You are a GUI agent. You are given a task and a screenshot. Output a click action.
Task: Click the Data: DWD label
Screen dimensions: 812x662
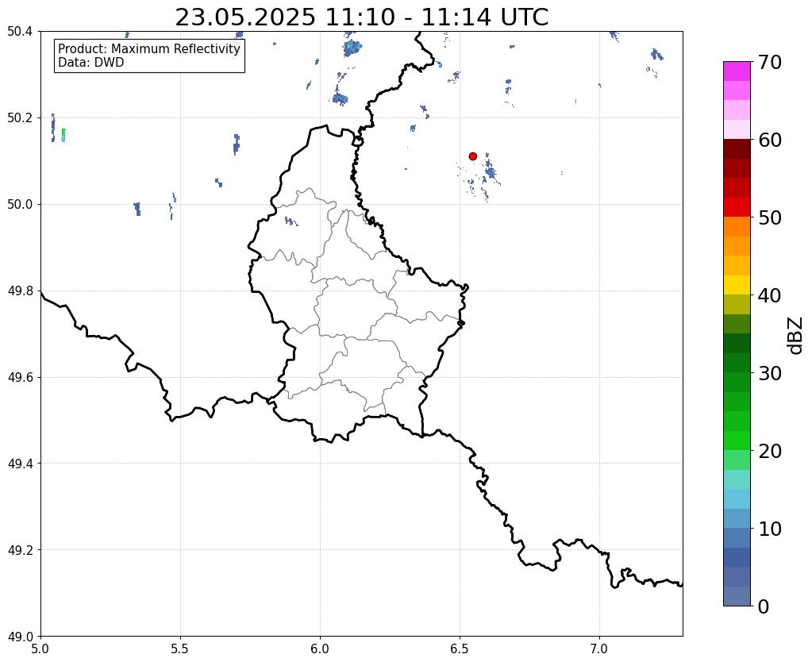click(91, 63)
